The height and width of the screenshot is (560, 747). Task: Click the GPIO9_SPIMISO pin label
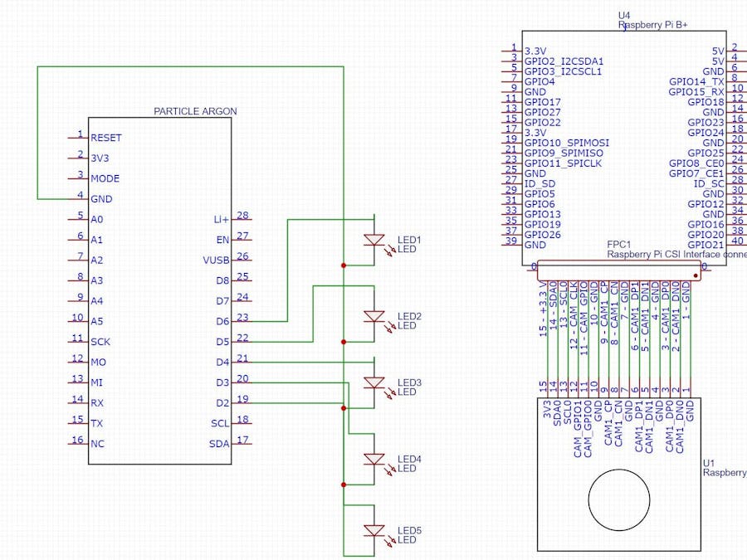(x=564, y=153)
